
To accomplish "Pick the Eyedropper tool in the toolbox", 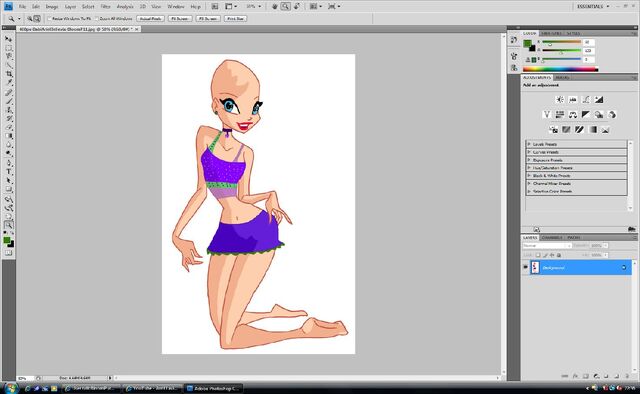I will pyautogui.click(x=9, y=83).
